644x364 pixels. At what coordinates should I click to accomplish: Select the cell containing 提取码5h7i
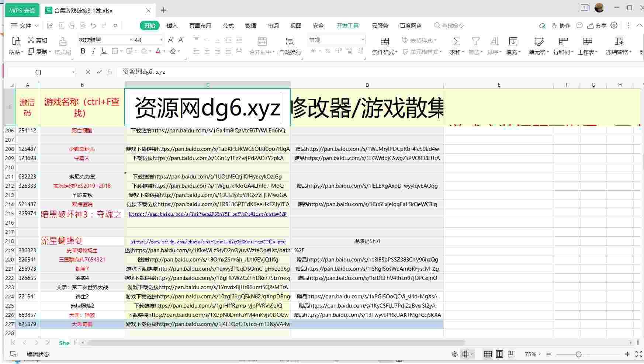coord(367,241)
